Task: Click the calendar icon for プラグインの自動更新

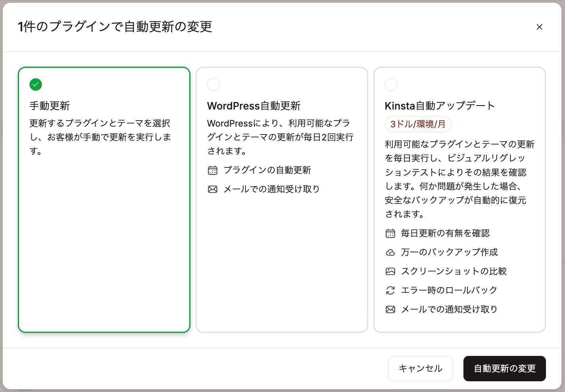Action: 213,170
